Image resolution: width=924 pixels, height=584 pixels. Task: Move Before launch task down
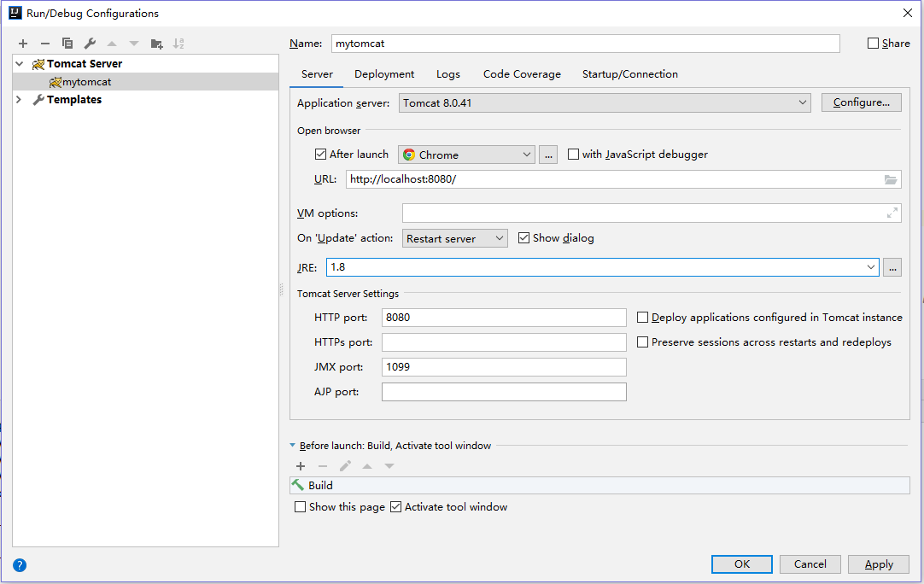click(x=389, y=466)
